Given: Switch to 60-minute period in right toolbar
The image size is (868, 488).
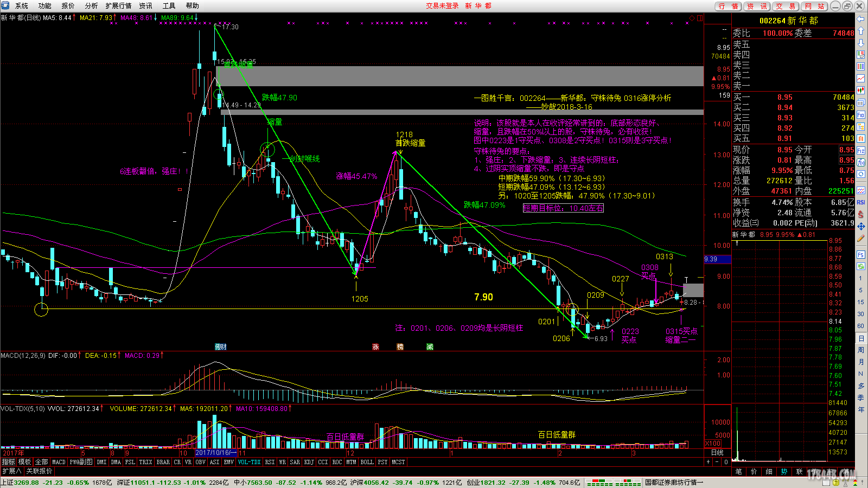Looking at the screenshot, I should click(x=861, y=326).
